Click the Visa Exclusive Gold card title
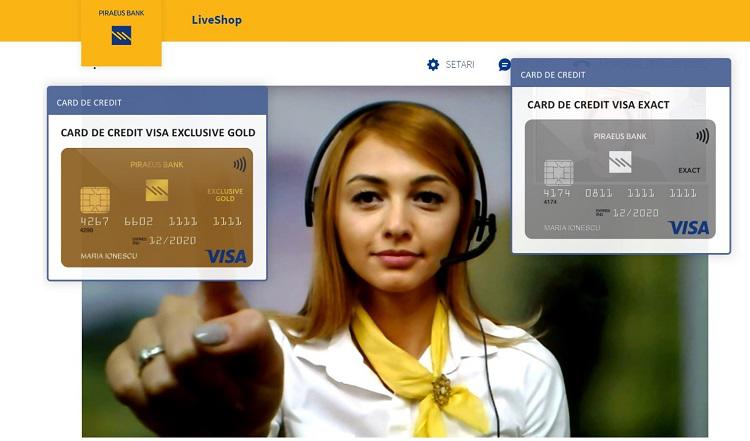Image resolution: width=750 pixels, height=441 pixels. click(x=157, y=132)
